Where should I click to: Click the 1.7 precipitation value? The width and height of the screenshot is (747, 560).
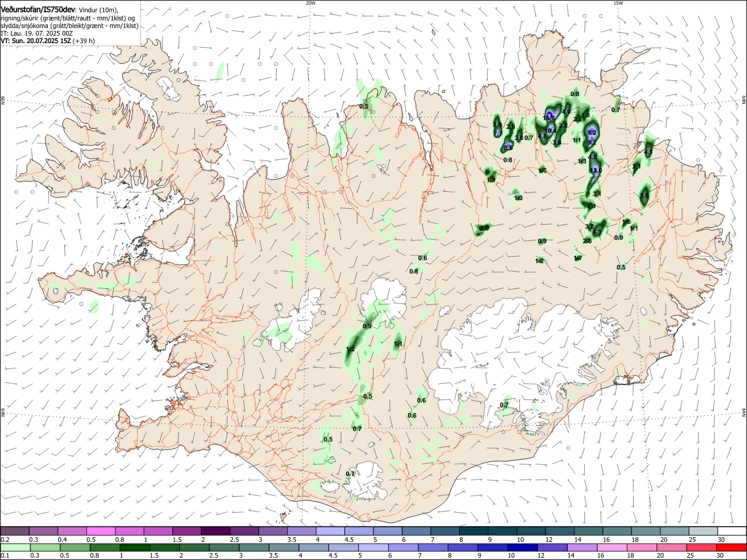[578, 258]
